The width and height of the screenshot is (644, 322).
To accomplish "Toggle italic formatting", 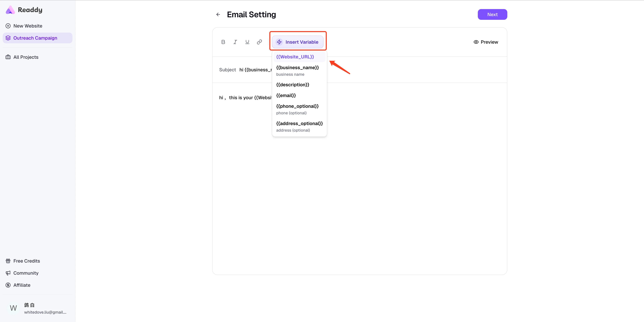I will (235, 42).
